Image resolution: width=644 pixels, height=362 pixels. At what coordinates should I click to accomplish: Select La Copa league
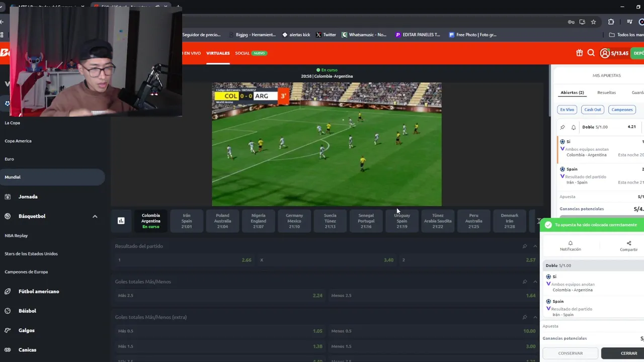tap(12, 123)
